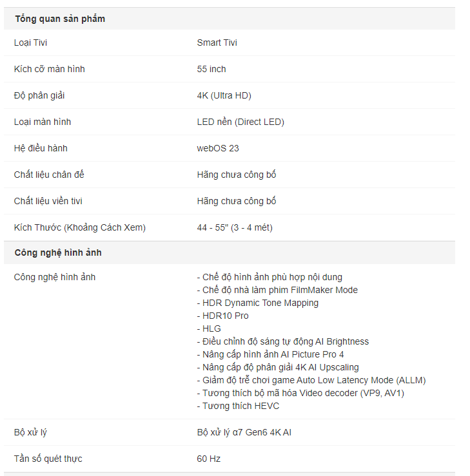Click the 'Tổng quan sản phẩm' section header
Viewport: 470px width, 476px height.
[x=60, y=19]
